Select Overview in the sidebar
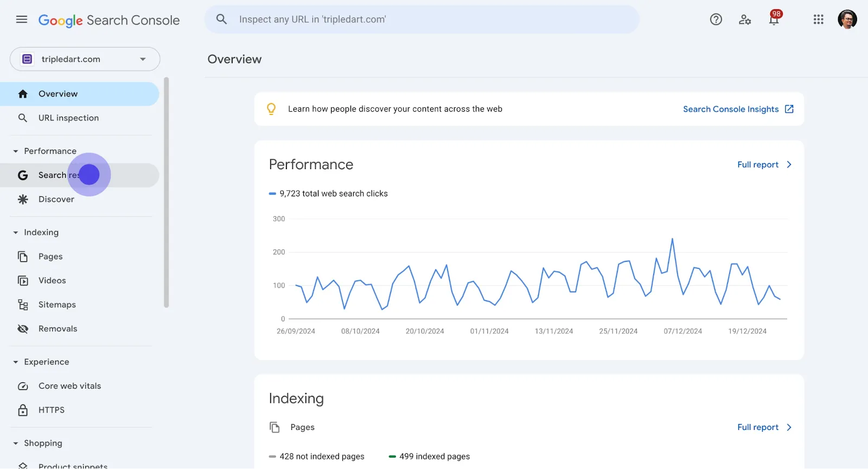868x469 pixels. 80,94
